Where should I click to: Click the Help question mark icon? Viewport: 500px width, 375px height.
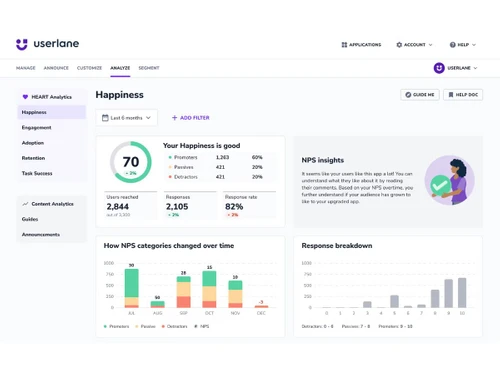[x=452, y=45]
